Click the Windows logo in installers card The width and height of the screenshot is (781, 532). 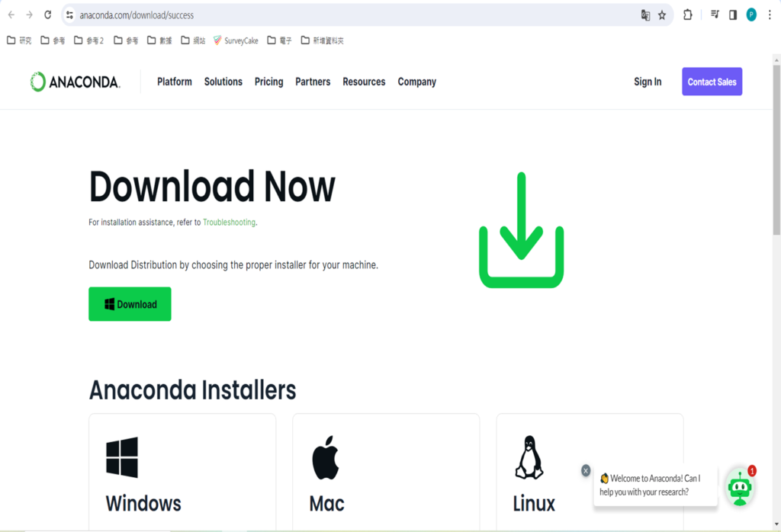click(x=122, y=457)
